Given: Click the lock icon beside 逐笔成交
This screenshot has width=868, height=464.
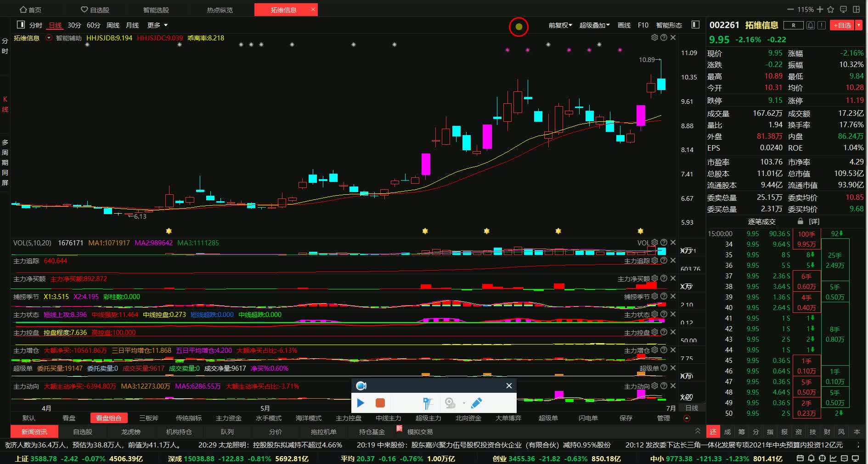Looking at the screenshot, I should (x=800, y=221).
